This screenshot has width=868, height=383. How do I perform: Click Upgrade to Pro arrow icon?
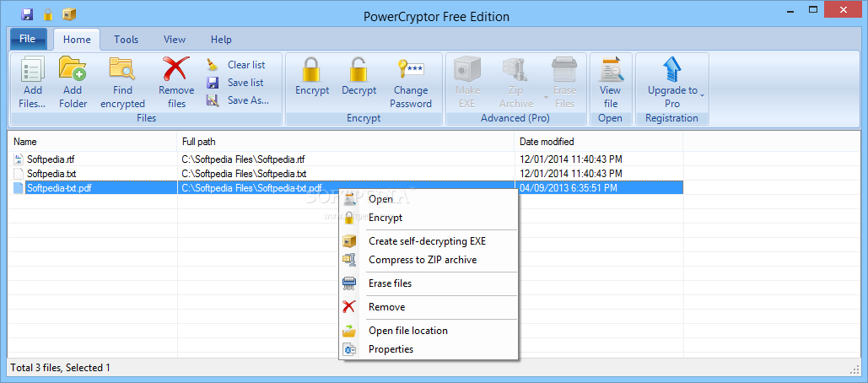[x=672, y=70]
